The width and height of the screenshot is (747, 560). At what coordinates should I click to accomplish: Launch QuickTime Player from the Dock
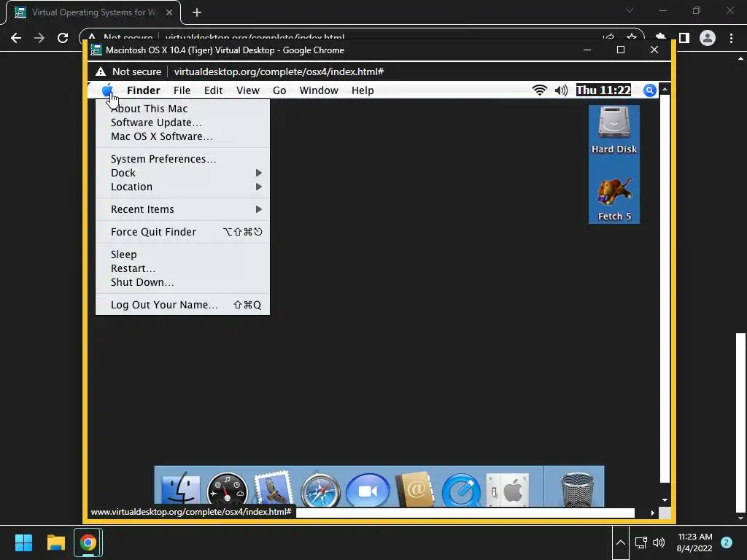tap(461, 489)
